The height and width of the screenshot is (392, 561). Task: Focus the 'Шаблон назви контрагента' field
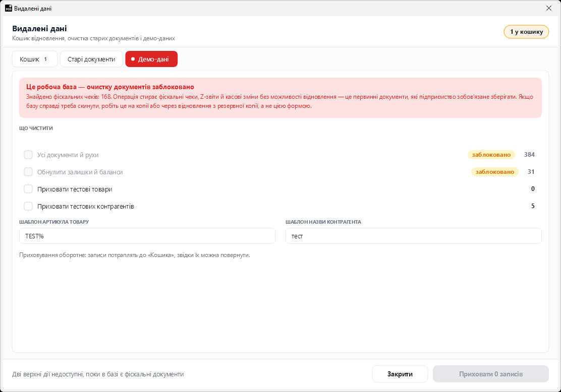414,236
